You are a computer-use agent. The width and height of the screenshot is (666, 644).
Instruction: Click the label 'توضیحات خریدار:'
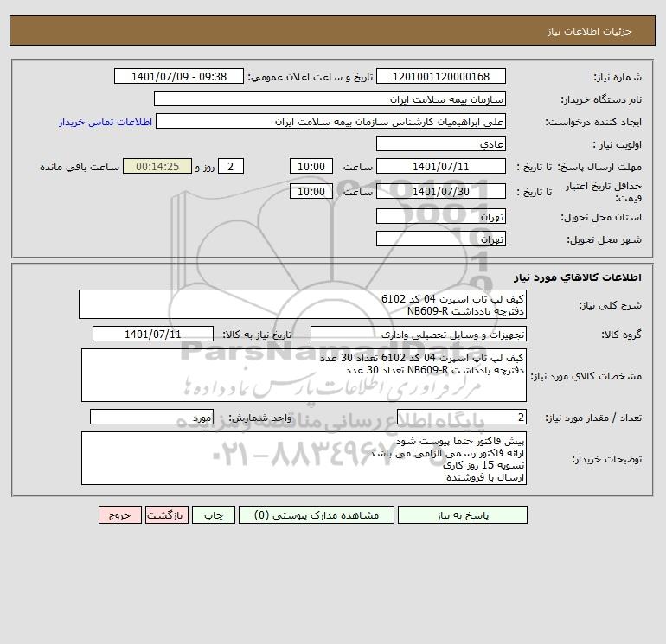point(607,459)
